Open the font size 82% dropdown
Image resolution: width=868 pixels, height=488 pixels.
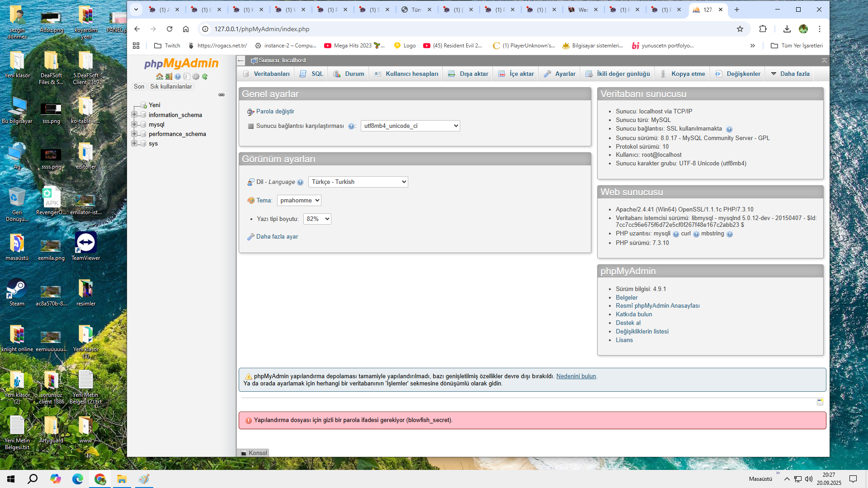click(317, 219)
